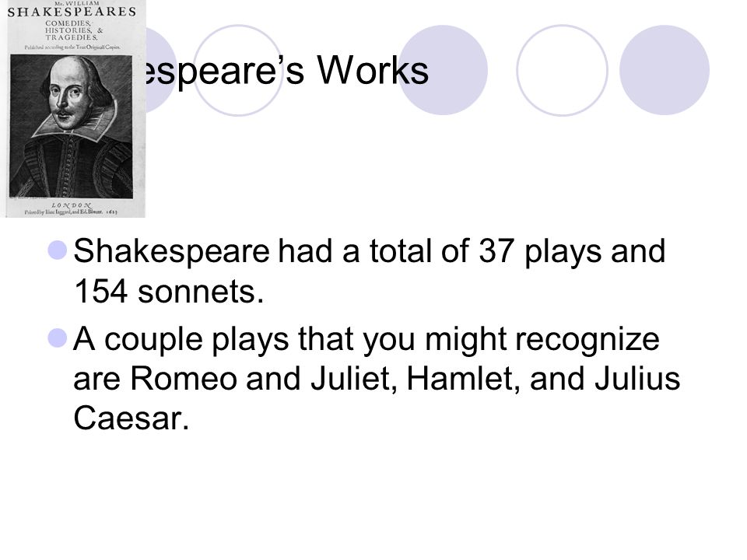
Task: Click the filled lavender circle right of 'Works'
Action: click(x=443, y=71)
